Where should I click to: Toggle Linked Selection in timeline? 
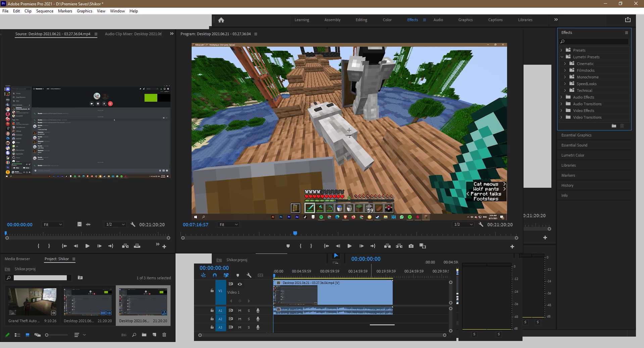point(226,275)
